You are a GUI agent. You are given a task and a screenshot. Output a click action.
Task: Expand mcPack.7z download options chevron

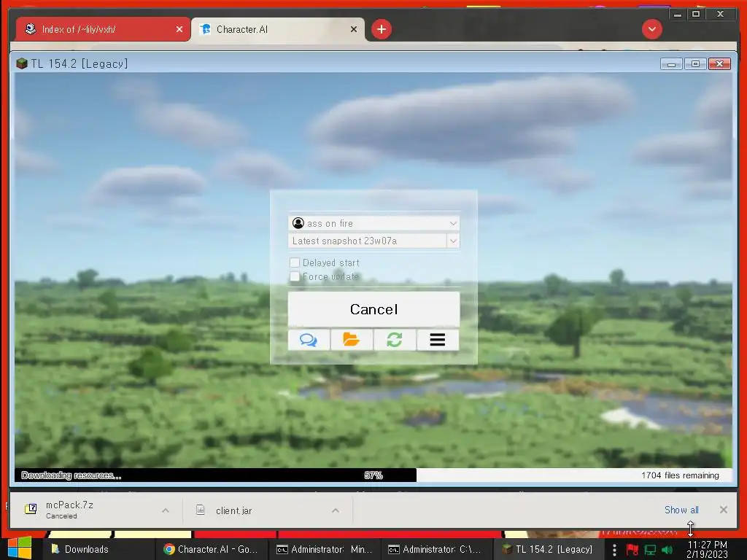(166, 510)
